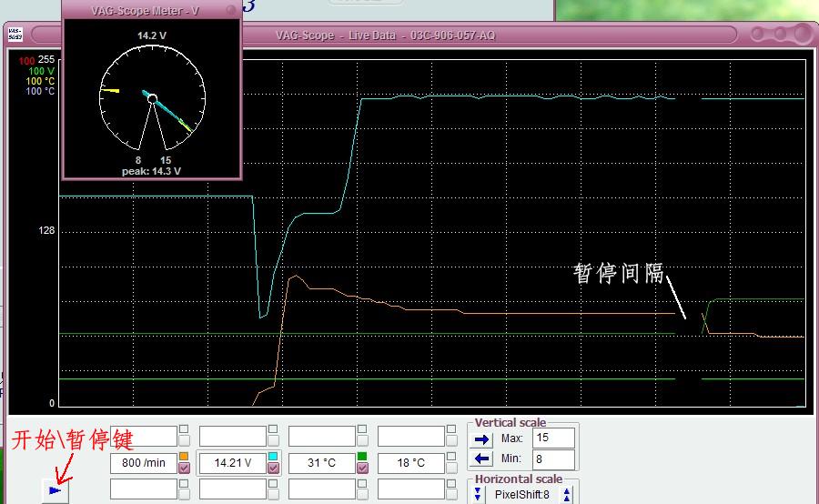Toggle the checked box beside 800 /min
The image size is (819, 504).
tap(184, 468)
